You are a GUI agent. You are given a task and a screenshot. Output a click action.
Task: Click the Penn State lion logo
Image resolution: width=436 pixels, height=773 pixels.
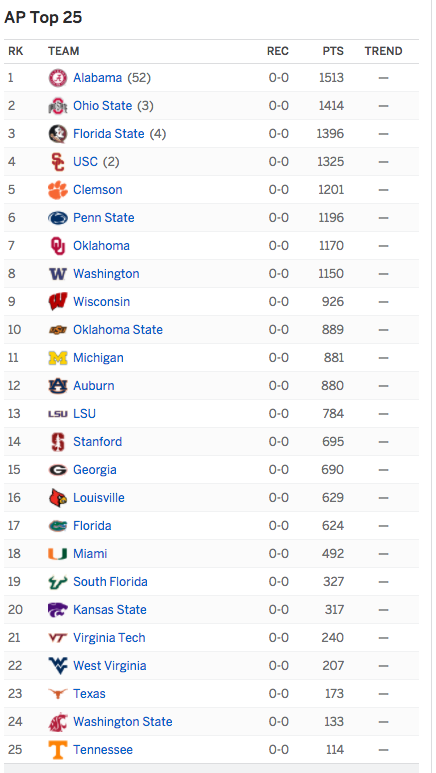coord(58,218)
